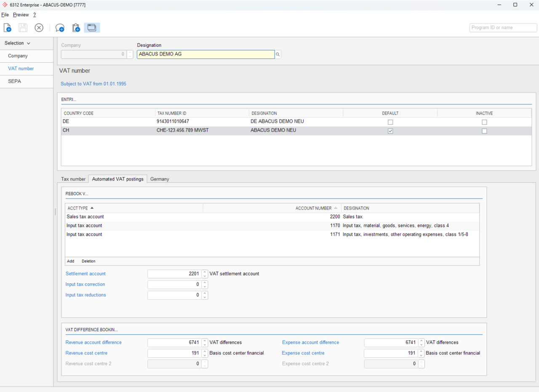Viewport: 539px width, 392px height.
Task: Click the Abacus logo in title bar
Action: (x=5, y=5)
